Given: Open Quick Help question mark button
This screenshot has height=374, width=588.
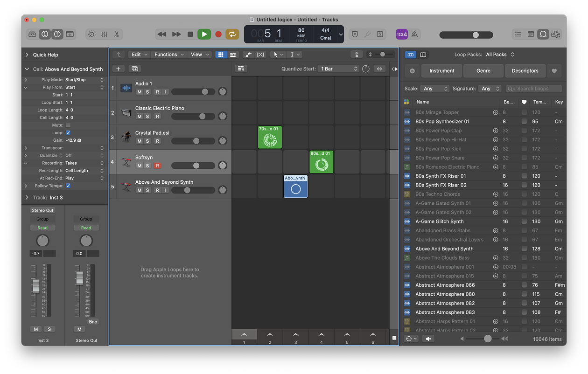Looking at the screenshot, I should 57,34.
